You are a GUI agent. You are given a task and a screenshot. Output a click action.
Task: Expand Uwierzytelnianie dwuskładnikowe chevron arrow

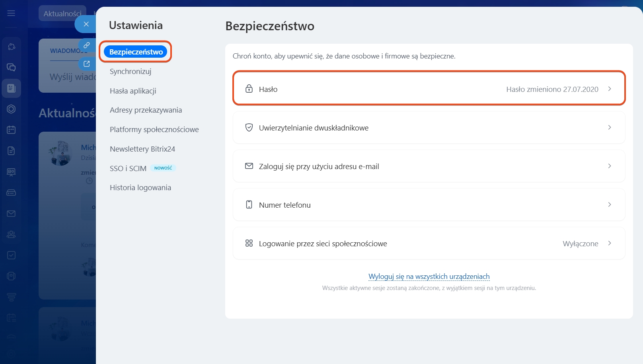click(609, 128)
